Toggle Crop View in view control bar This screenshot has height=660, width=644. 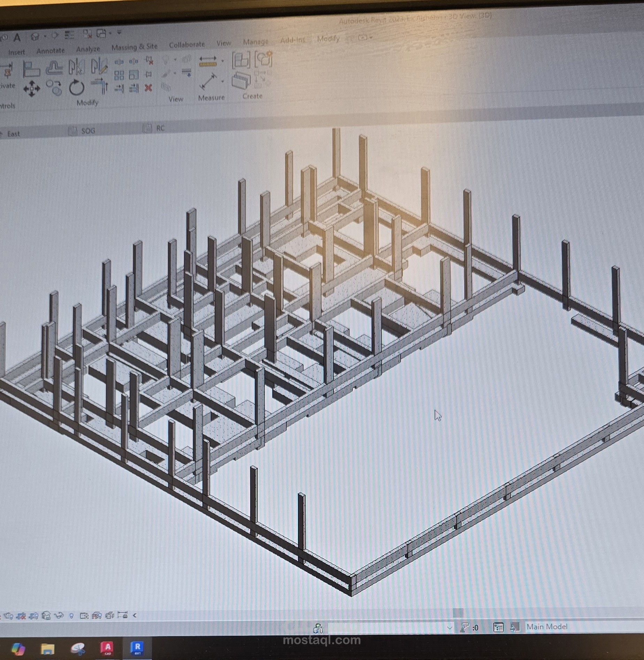[21, 616]
